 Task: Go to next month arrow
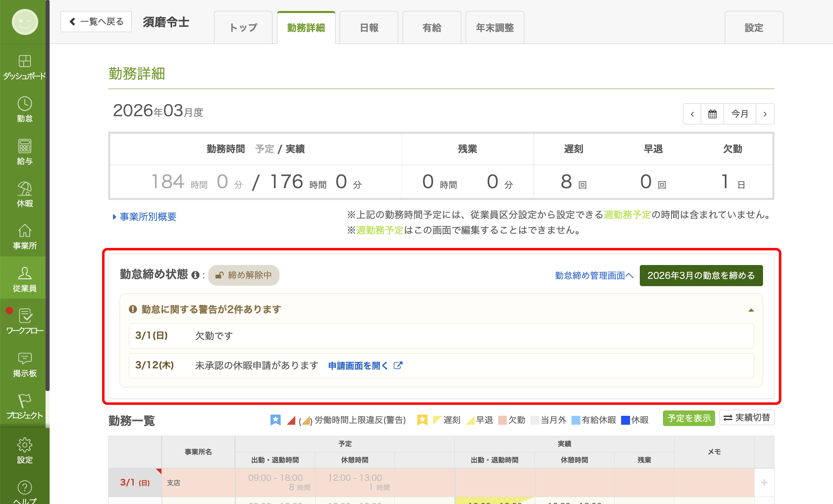coord(765,114)
